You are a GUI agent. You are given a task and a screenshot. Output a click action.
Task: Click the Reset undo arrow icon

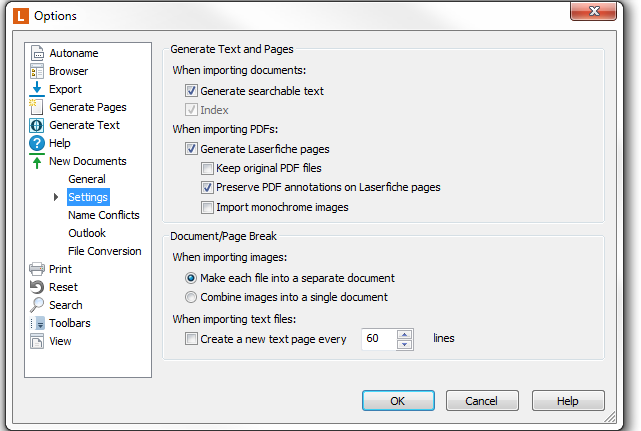coord(37,287)
